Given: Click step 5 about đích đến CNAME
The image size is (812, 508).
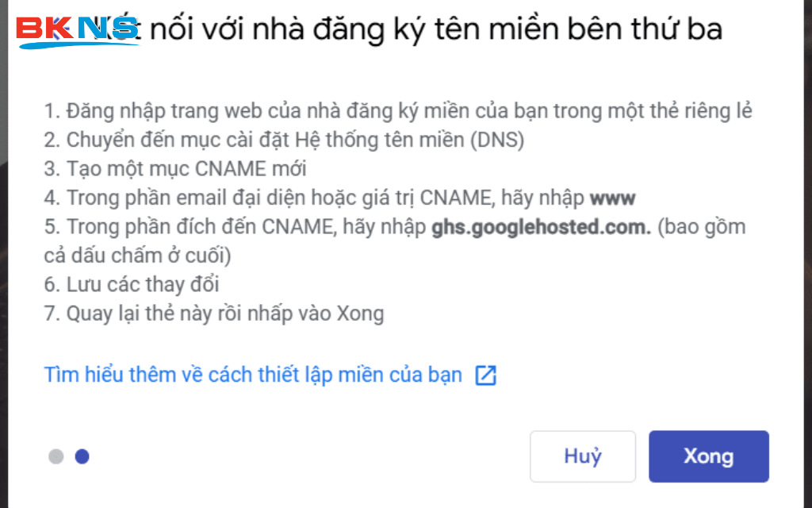Looking at the screenshot, I should (236, 227).
